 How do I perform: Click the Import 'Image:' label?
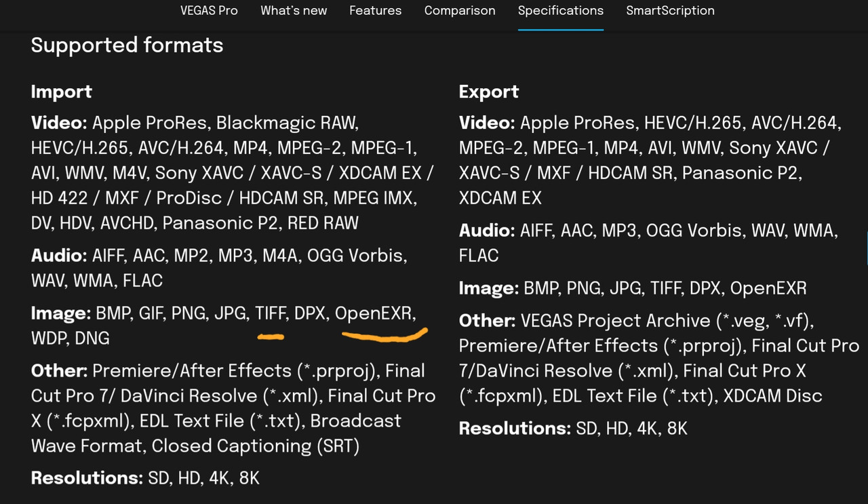click(x=61, y=313)
